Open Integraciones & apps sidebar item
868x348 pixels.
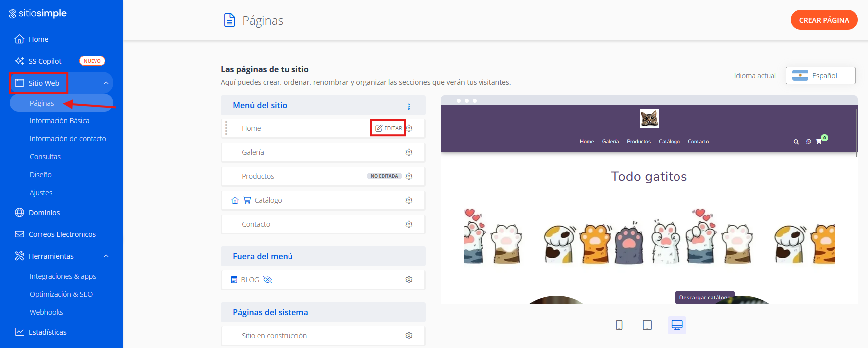click(63, 276)
